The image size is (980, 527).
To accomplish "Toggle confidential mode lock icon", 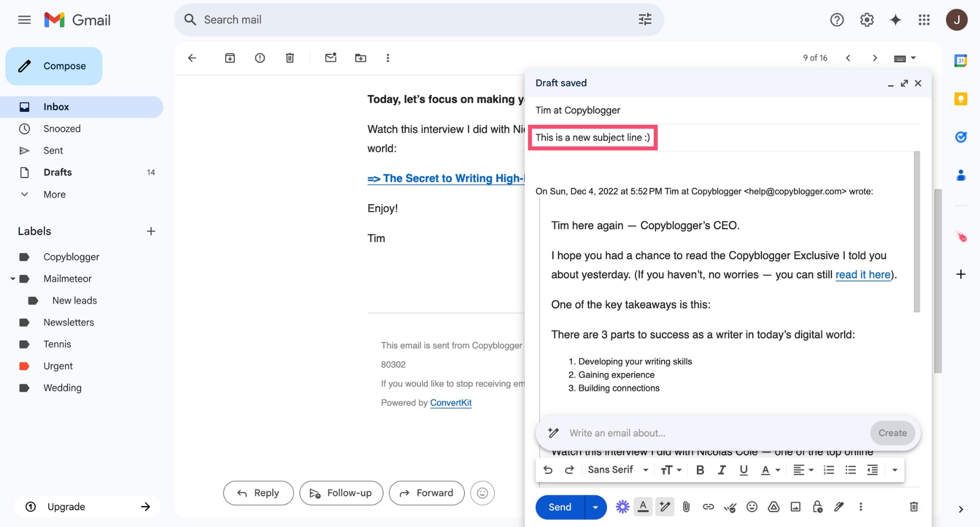I will coord(817,507).
